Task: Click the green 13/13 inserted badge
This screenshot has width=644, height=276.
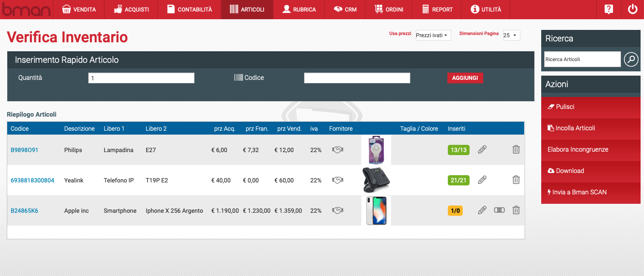Action: 458,150
